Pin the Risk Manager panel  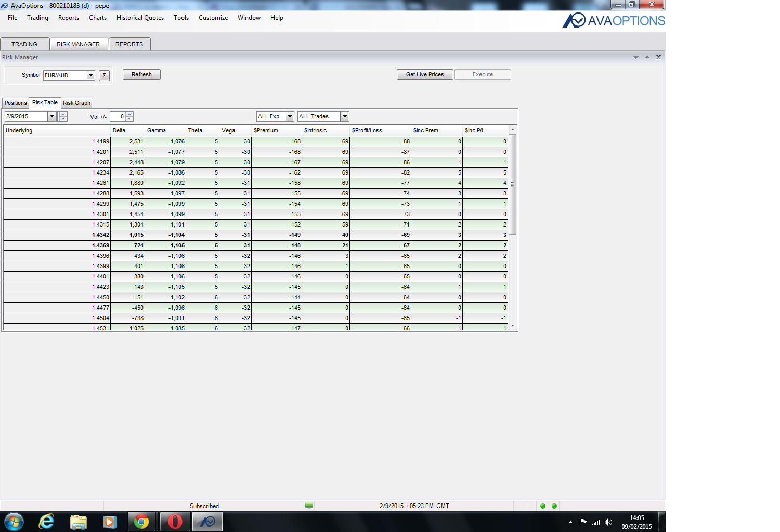(x=647, y=57)
